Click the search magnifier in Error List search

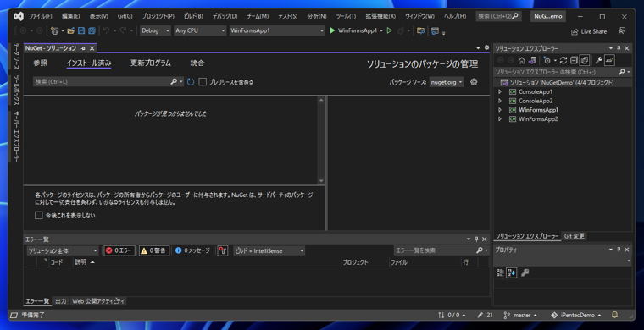pyautogui.click(x=480, y=250)
